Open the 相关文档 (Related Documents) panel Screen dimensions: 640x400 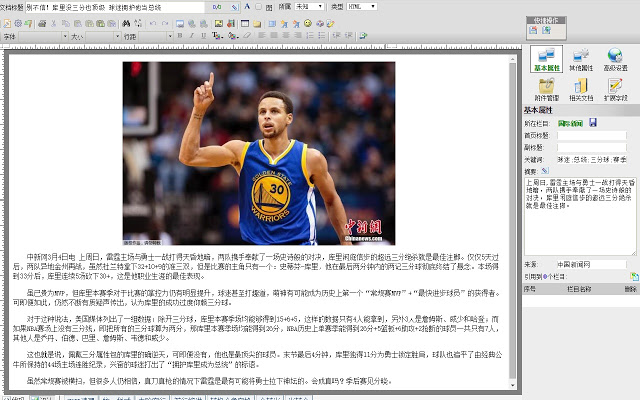[582, 91]
